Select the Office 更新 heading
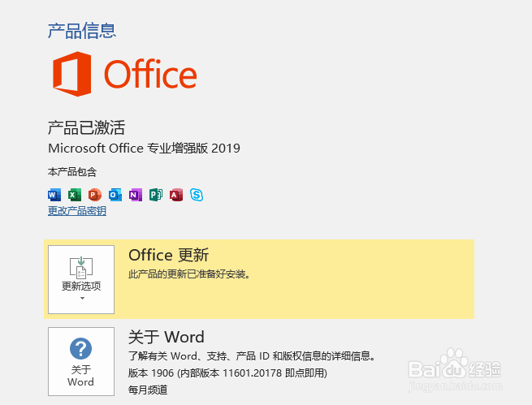The image size is (532, 405). 169,255
